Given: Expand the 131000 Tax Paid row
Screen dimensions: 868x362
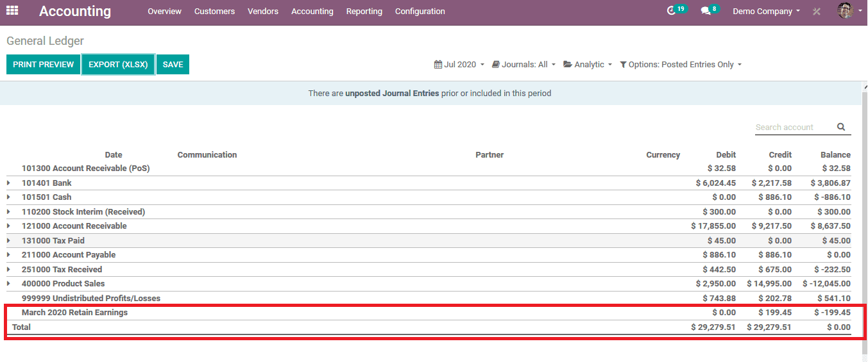Looking at the screenshot, I should (x=9, y=241).
